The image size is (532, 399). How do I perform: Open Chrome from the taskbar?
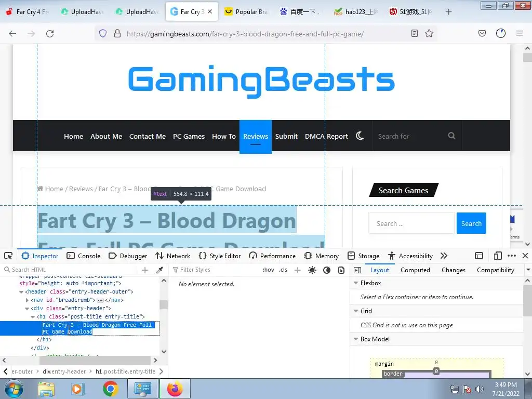[x=110, y=389]
